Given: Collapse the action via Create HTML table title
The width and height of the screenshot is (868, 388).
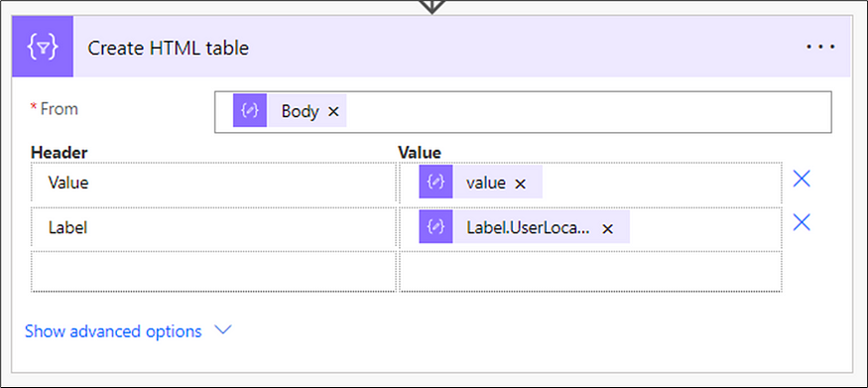Looking at the screenshot, I should (169, 49).
